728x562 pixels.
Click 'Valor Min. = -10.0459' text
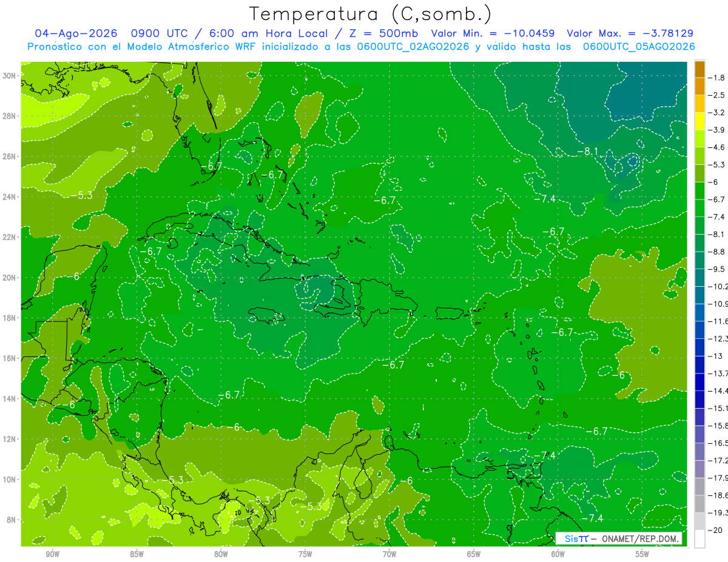[493, 33]
